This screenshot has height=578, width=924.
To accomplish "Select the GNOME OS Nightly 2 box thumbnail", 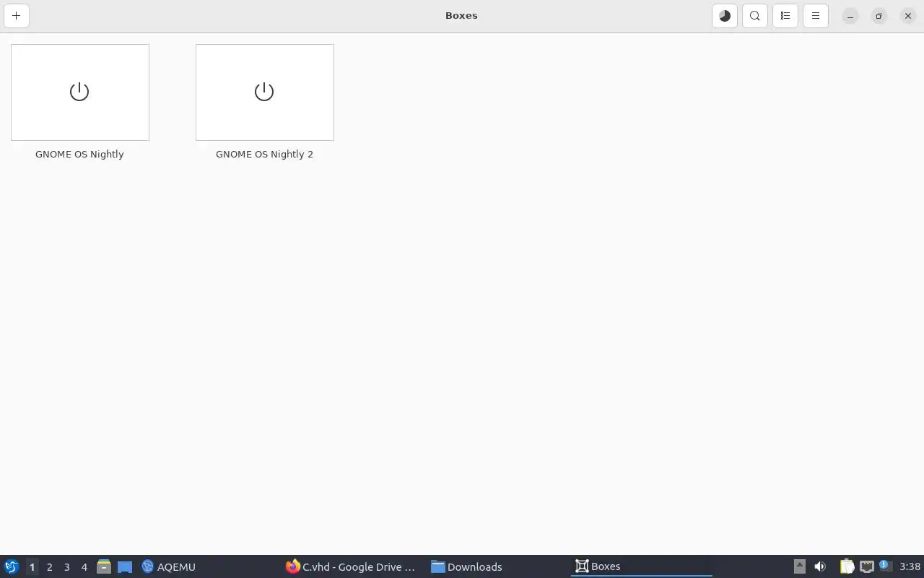I will pyautogui.click(x=265, y=92).
